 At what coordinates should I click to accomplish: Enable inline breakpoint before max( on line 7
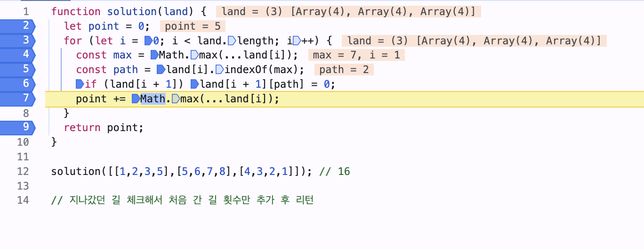point(176,99)
